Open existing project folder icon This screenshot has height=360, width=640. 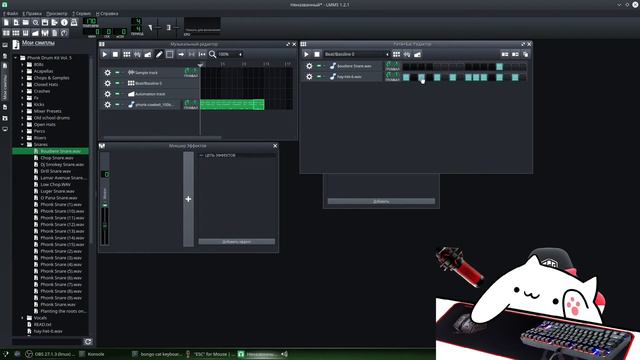coord(26,22)
